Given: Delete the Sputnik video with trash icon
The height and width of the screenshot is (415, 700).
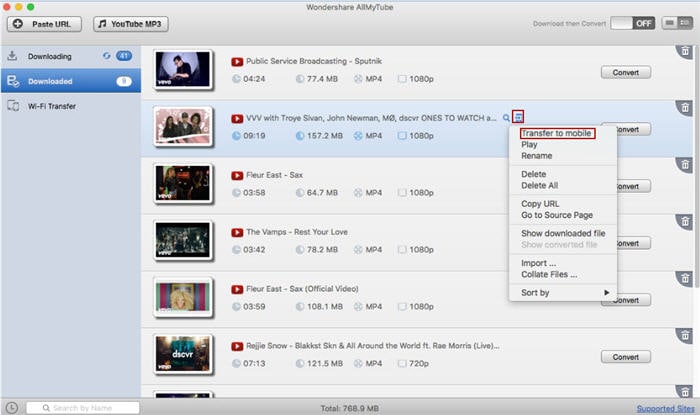Looking at the screenshot, I should click(x=685, y=51).
